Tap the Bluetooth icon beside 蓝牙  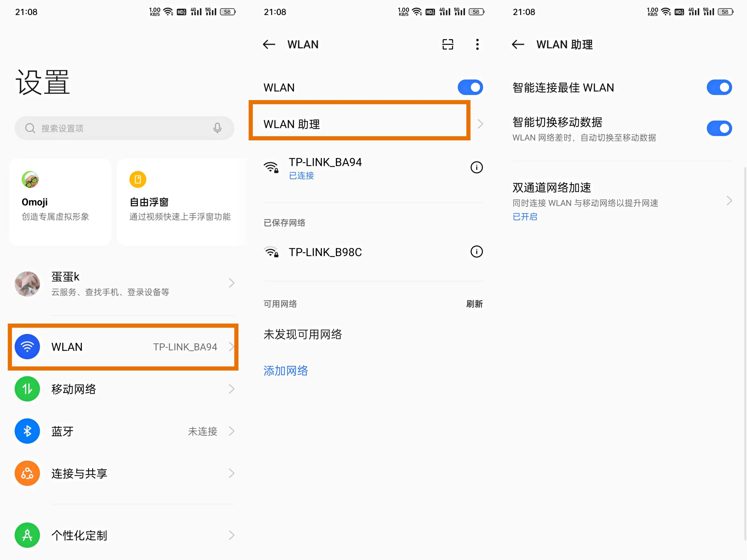pyautogui.click(x=27, y=431)
